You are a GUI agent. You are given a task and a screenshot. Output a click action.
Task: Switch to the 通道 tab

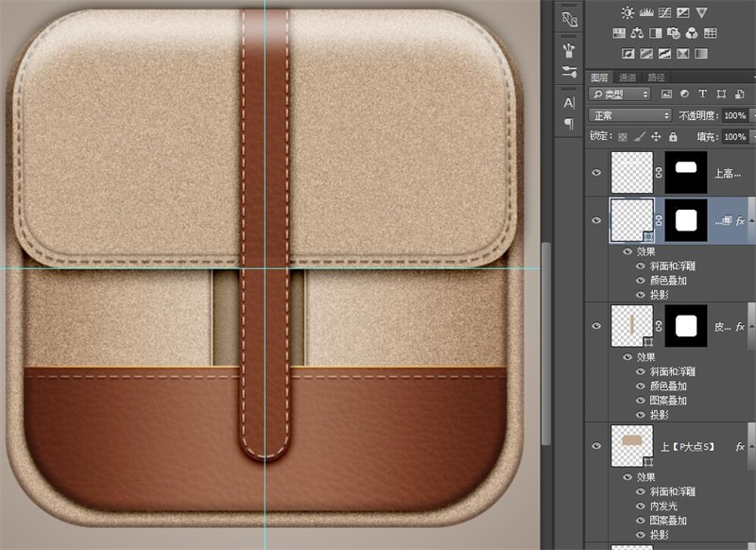pos(627,77)
